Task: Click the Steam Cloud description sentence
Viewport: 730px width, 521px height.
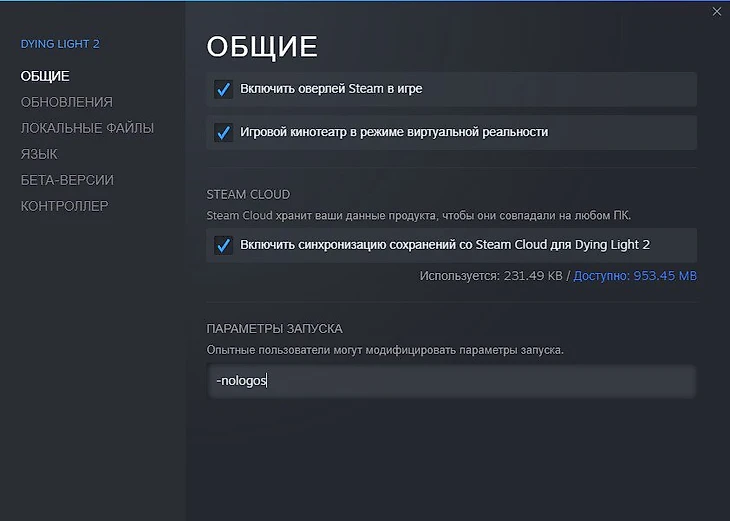Action: tap(419, 216)
